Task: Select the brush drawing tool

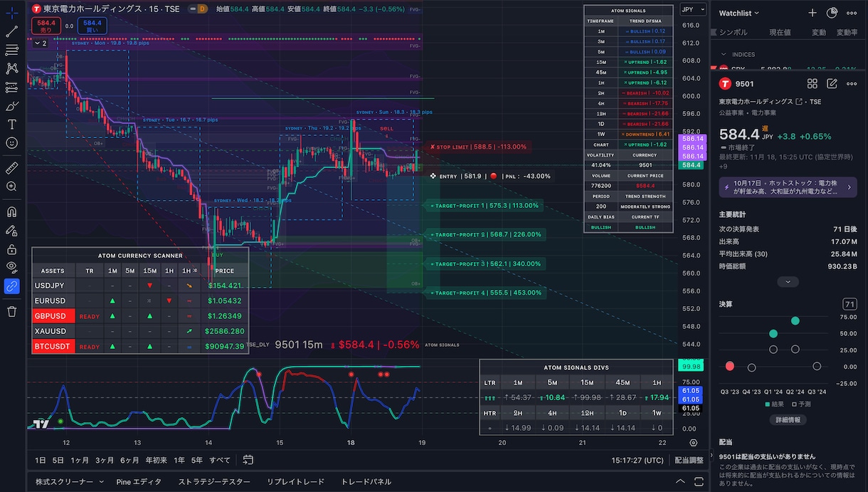Action: [12, 106]
